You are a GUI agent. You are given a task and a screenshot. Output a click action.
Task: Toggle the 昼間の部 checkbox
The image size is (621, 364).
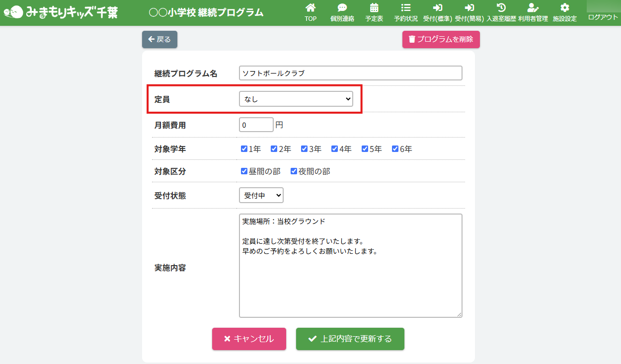(x=244, y=171)
